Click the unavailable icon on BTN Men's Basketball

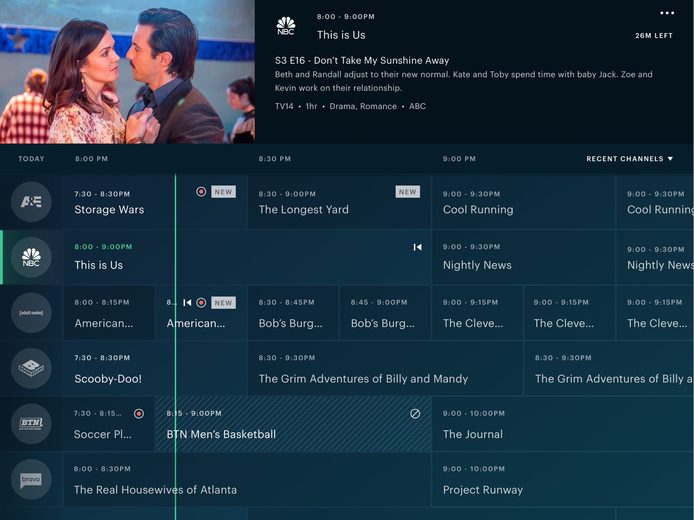(415, 413)
